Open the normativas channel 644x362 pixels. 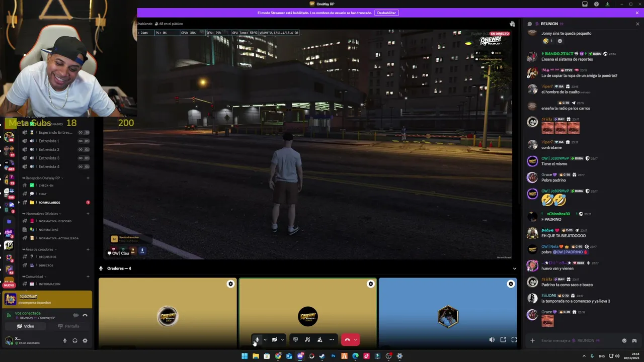point(56,230)
